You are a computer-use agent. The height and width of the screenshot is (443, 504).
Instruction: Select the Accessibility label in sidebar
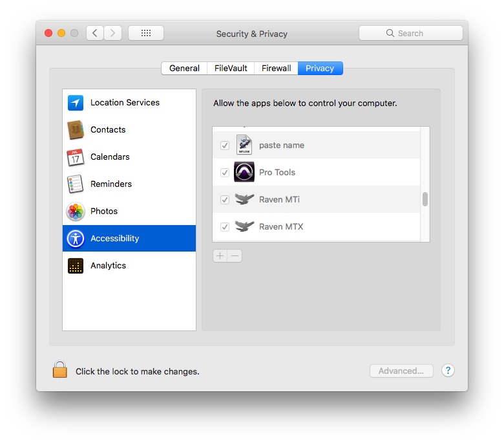pyautogui.click(x=115, y=239)
